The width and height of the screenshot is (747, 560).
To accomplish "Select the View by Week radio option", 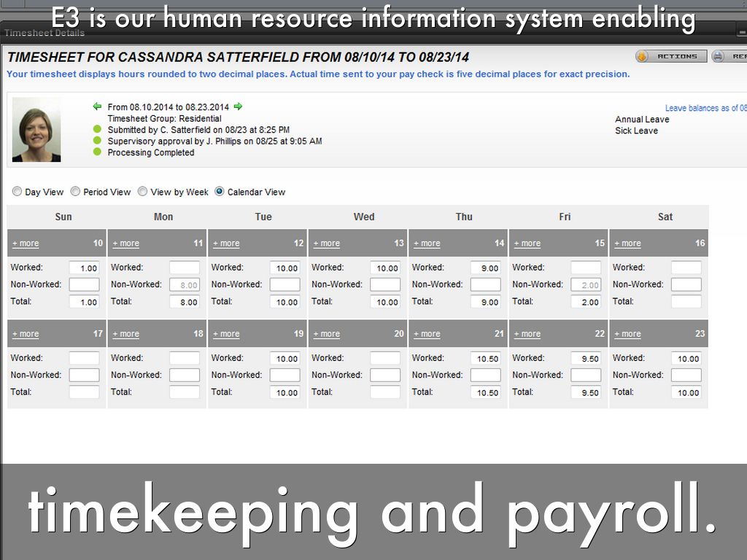I will (x=143, y=192).
